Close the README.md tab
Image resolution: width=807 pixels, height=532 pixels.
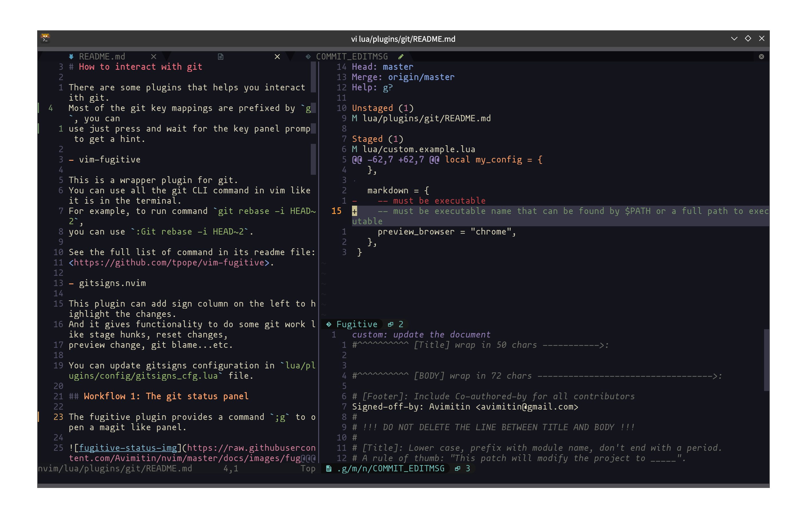153,56
